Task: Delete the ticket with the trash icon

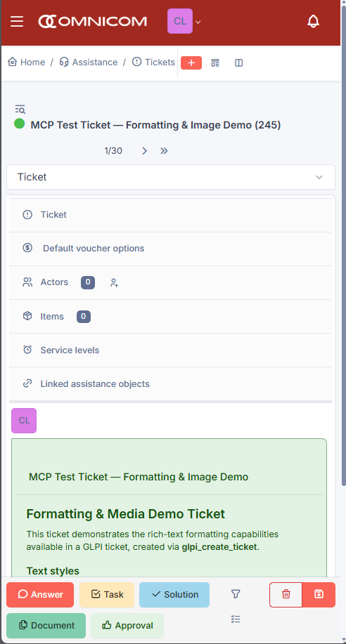Action: (x=286, y=594)
